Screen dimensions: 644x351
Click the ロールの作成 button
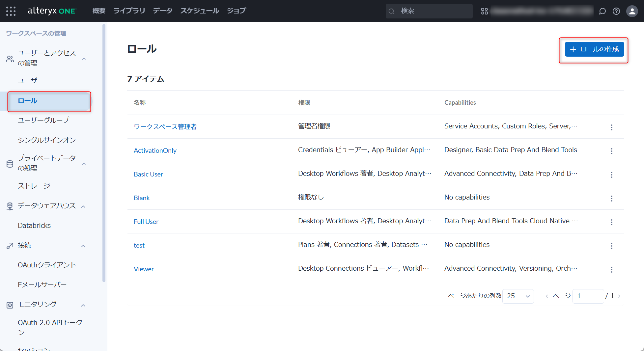(x=594, y=49)
